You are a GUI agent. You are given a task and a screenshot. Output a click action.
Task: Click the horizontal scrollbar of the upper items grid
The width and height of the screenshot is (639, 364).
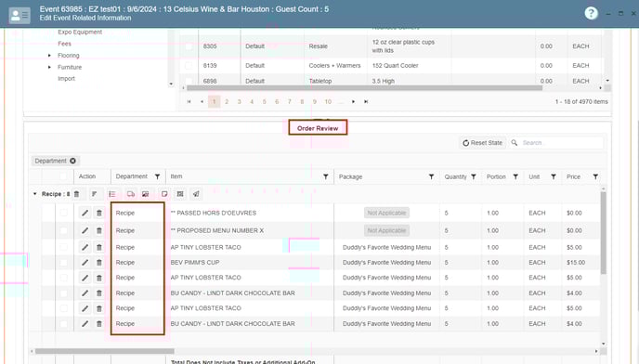pos(364,88)
